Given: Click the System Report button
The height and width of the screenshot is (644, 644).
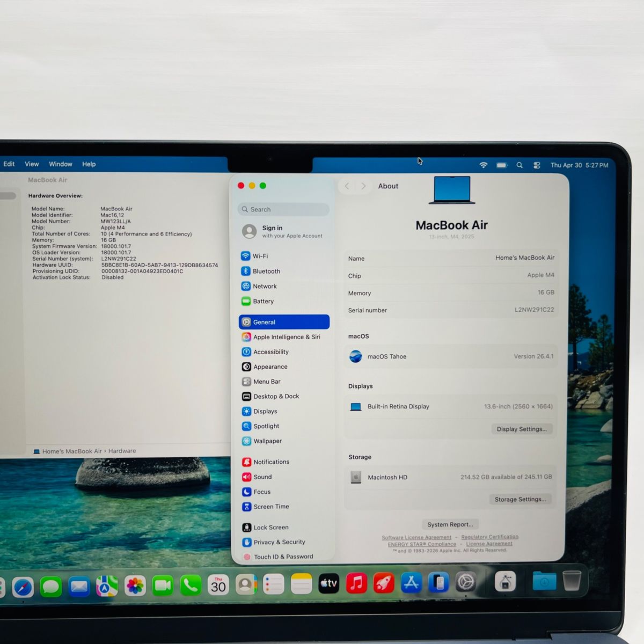Looking at the screenshot, I should pyautogui.click(x=450, y=524).
